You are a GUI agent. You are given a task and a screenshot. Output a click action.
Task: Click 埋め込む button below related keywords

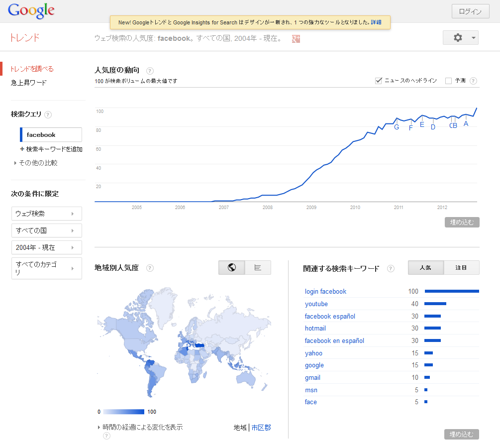click(x=461, y=434)
